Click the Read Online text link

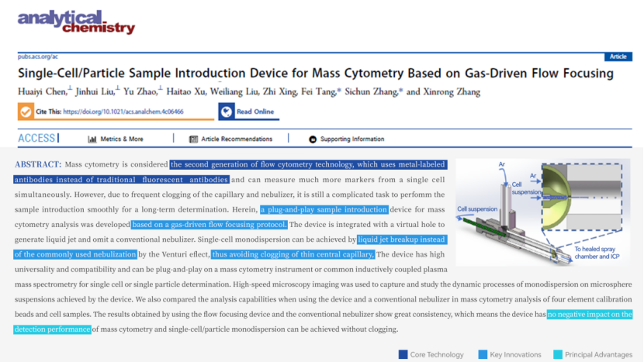[x=255, y=112]
